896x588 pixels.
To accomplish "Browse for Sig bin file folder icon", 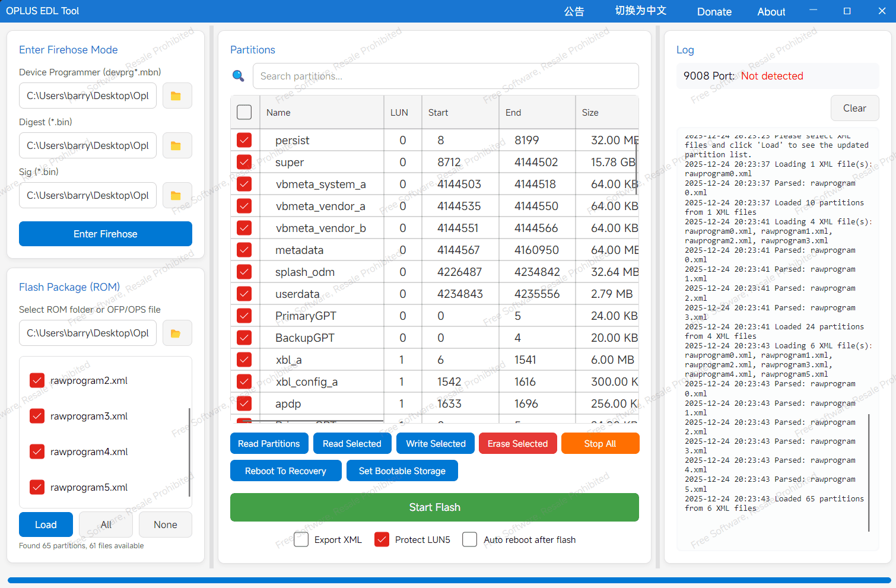I will [x=176, y=195].
